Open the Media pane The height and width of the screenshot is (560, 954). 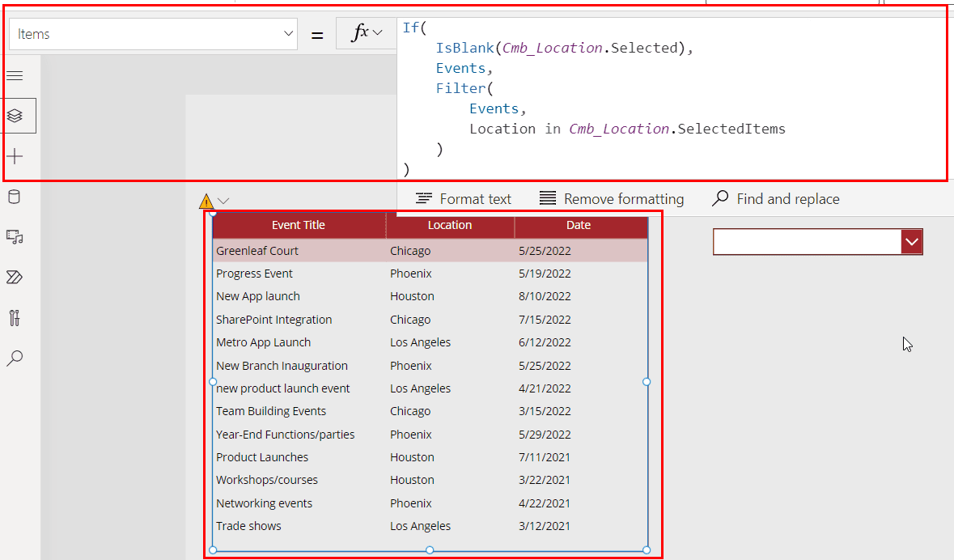click(x=15, y=236)
